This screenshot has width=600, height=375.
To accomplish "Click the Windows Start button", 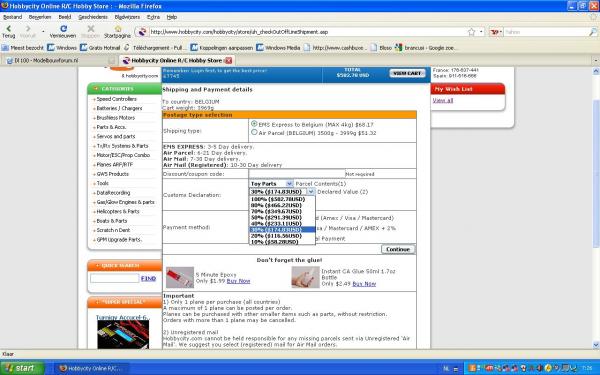I will tap(22, 368).
